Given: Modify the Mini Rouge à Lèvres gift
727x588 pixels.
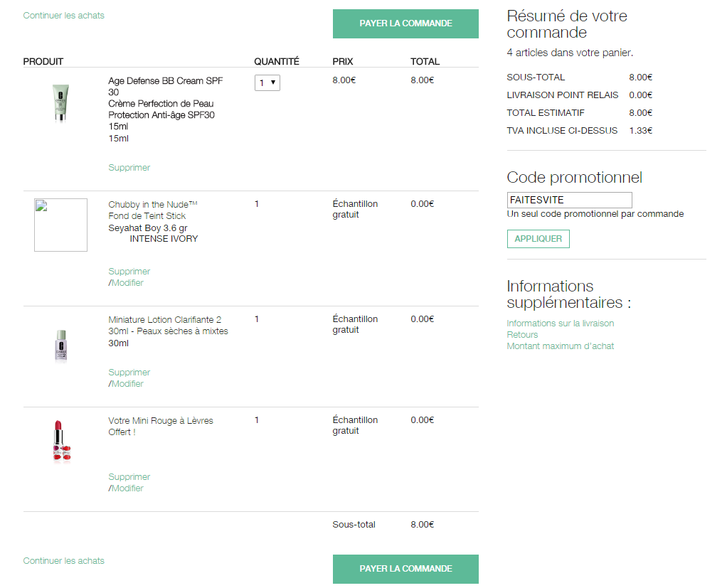Looking at the screenshot, I should (127, 488).
